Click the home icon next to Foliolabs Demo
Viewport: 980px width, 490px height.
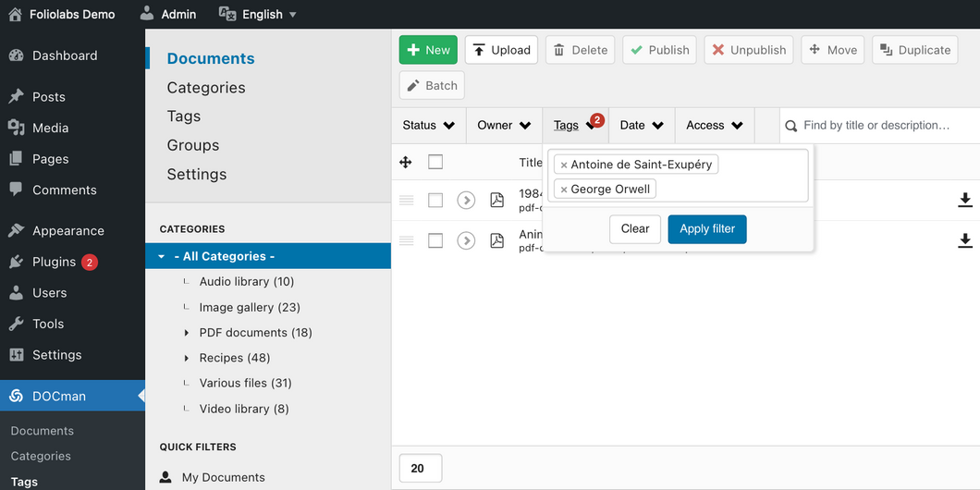click(15, 14)
